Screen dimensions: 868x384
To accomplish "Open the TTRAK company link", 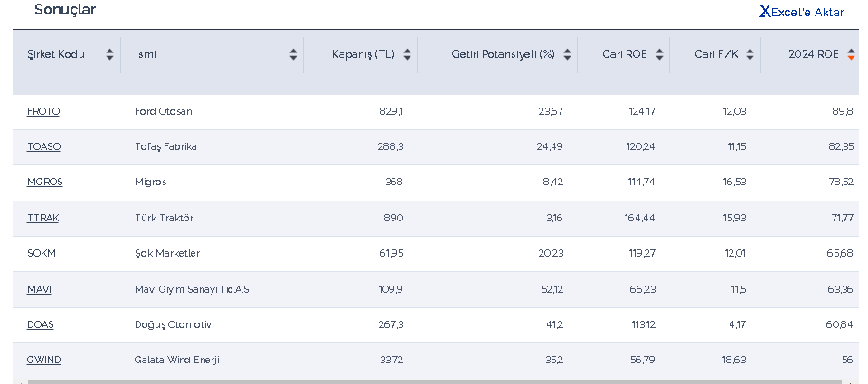I will [42, 218].
